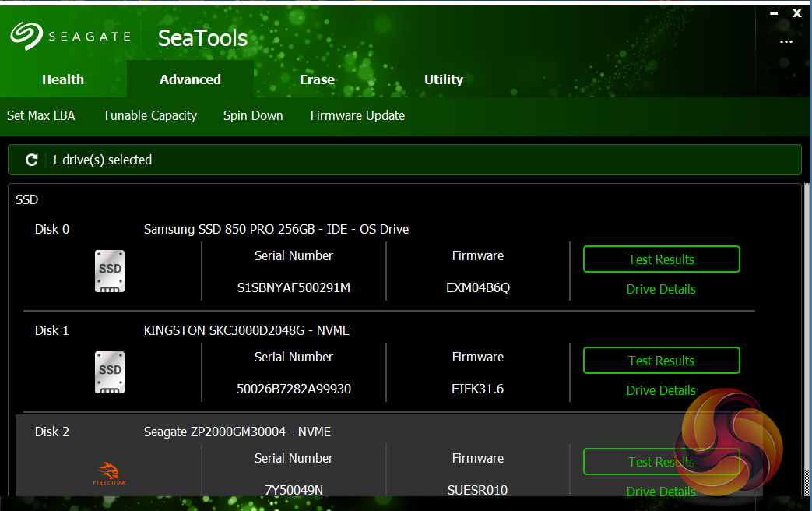This screenshot has width=812, height=511.
Task: Open the three-dot more options menu
Action: tap(786, 42)
